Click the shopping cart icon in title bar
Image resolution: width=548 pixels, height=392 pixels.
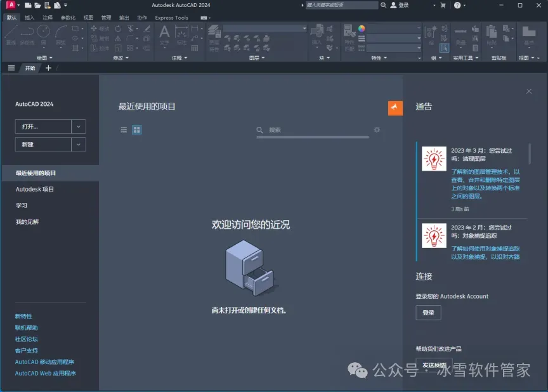[x=443, y=5]
